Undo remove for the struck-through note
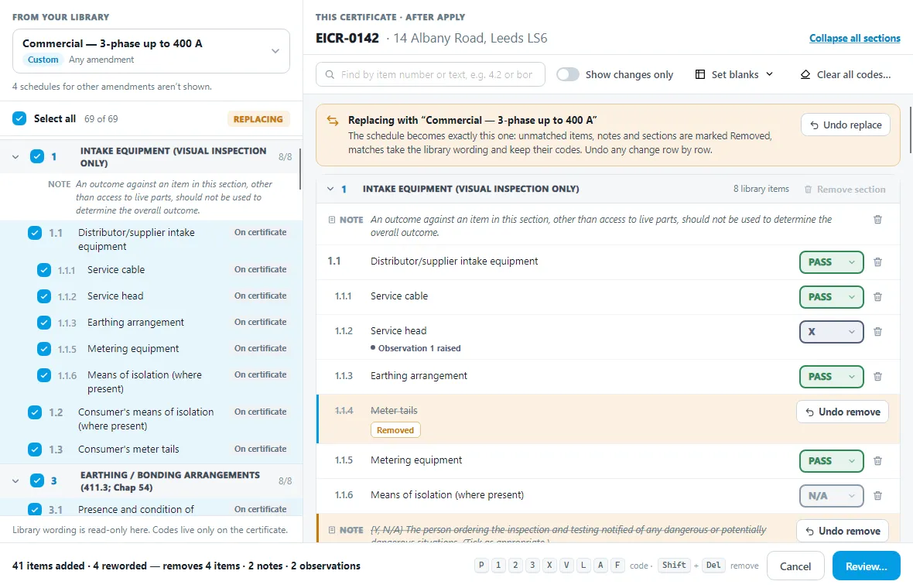Image resolution: width=913 pixels, height=588 pixels. [x=843, y=531]
